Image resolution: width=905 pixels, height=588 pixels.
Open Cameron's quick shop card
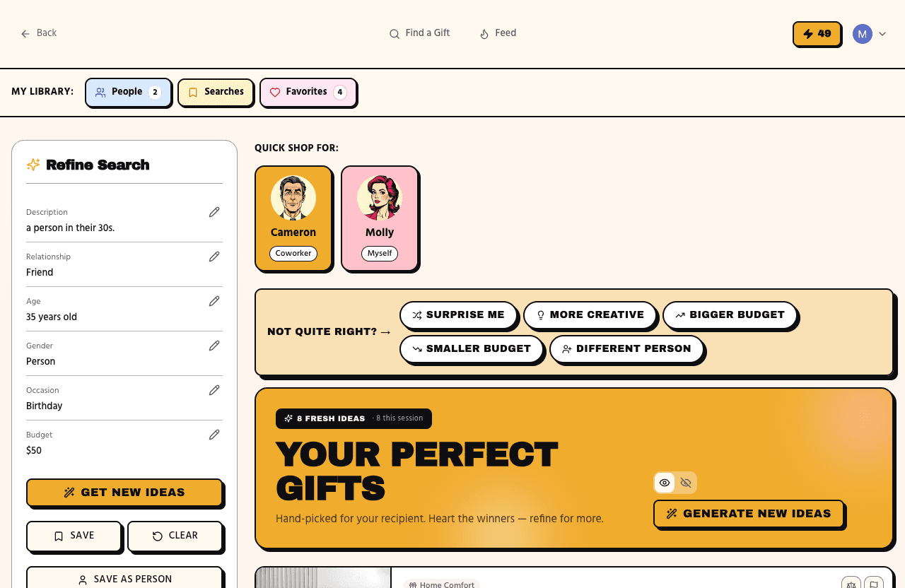[x=293, y=218]
